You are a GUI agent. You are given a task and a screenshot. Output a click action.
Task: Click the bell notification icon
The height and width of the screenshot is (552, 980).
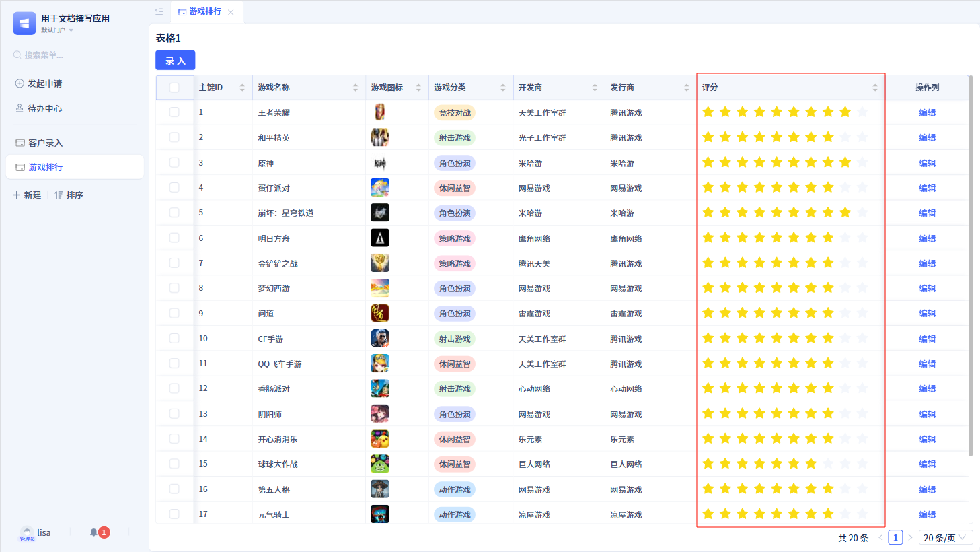(x=93, y=532)
